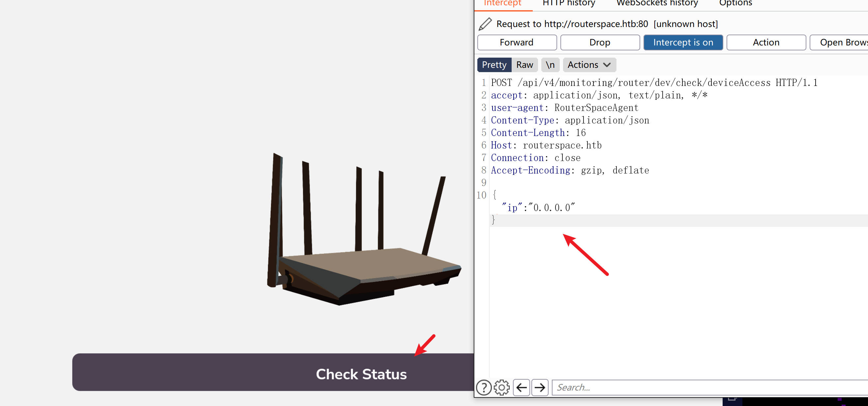Screen dimensions: 868x406
Task: Toggle the \n non-printable characters button
Action: pyautogui.click(x=550, y=65)
